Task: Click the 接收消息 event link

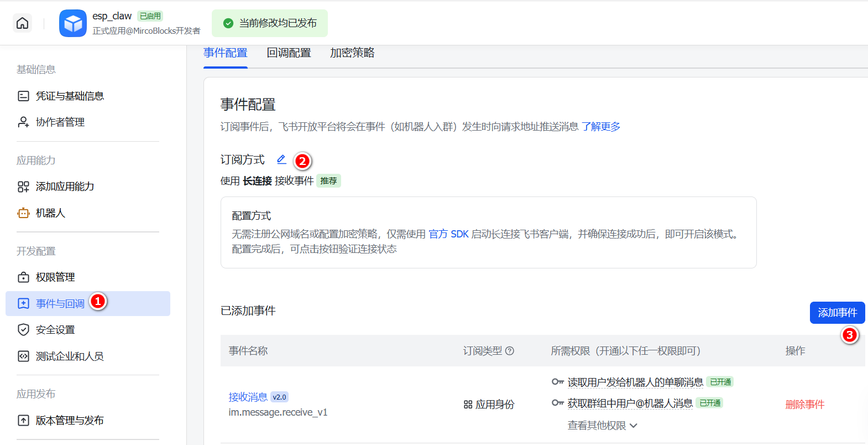Action: click(248, 397)
